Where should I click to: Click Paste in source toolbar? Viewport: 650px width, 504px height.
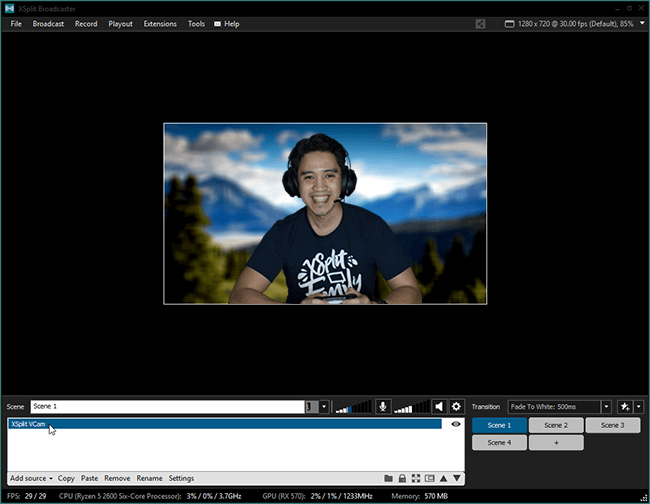(90, 478)
